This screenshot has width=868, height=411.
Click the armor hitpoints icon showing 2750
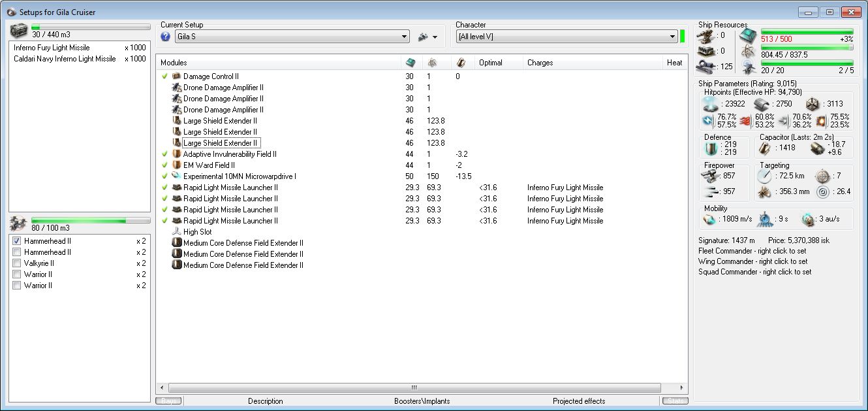pos(761,104)
